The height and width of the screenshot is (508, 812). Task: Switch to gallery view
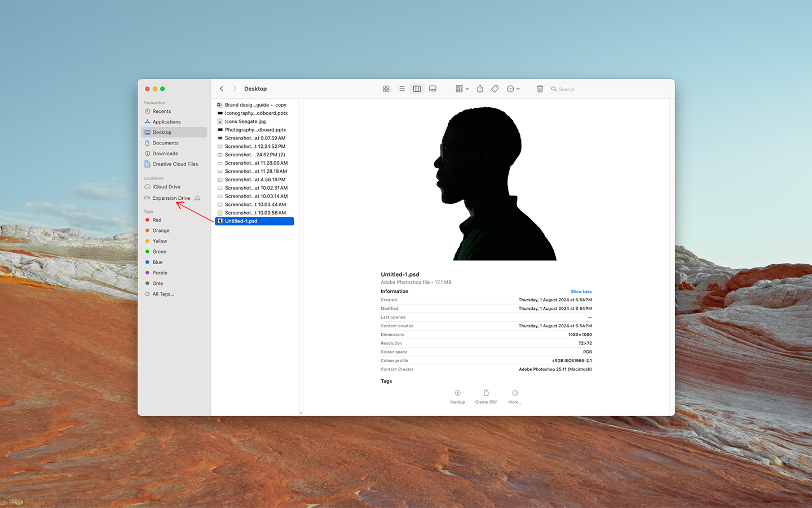(433, 89)
